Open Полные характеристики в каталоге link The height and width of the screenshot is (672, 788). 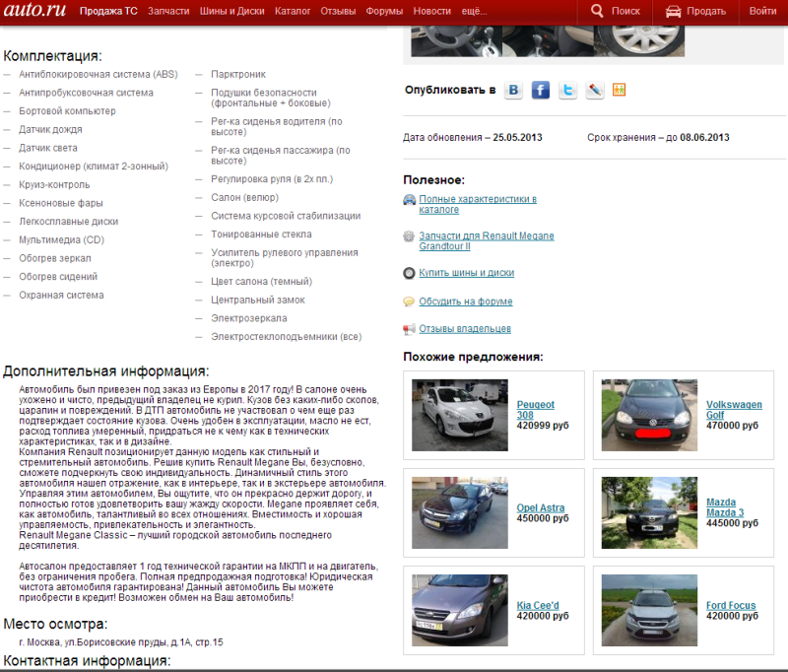tap(478, 204)
